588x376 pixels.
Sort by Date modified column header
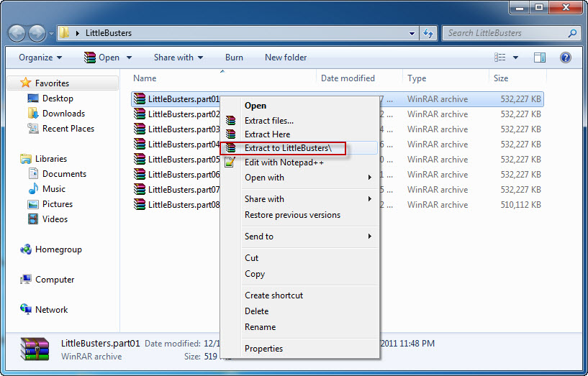coord(348,78)
